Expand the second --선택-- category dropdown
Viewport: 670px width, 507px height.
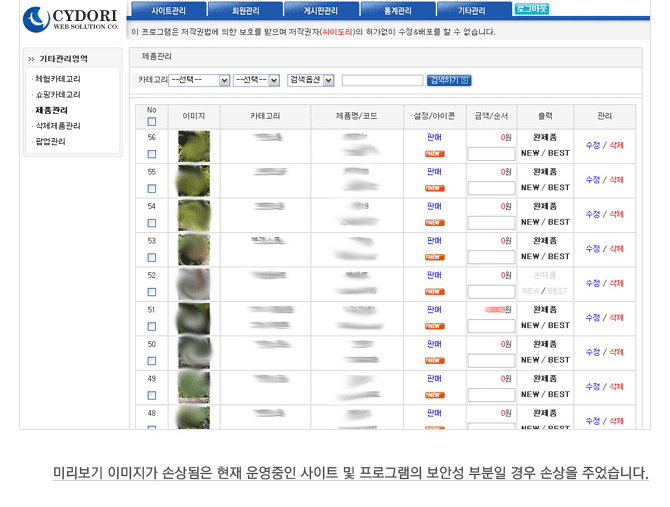point(256,80)
